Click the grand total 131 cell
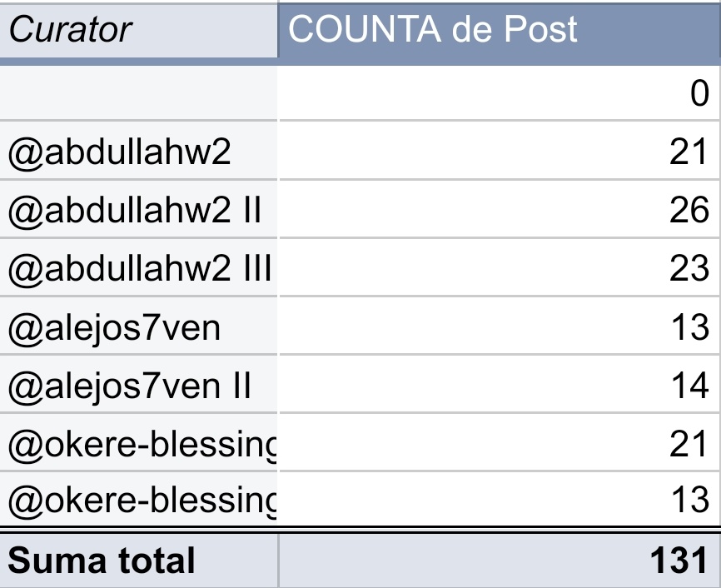Image resolution: width=721 pixels, height=588 pixels. pos(500,561)
